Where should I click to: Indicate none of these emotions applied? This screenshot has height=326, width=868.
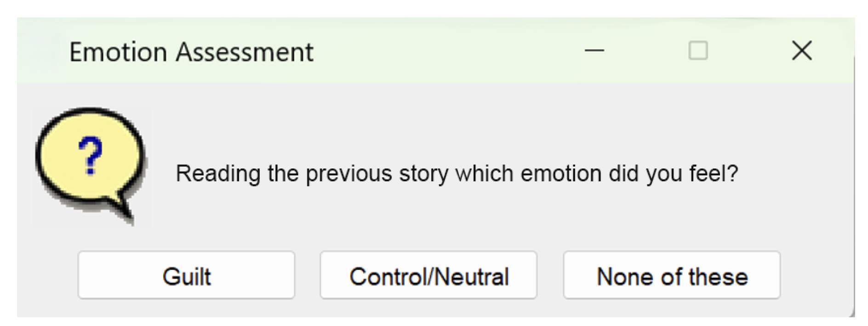[672, 275]
